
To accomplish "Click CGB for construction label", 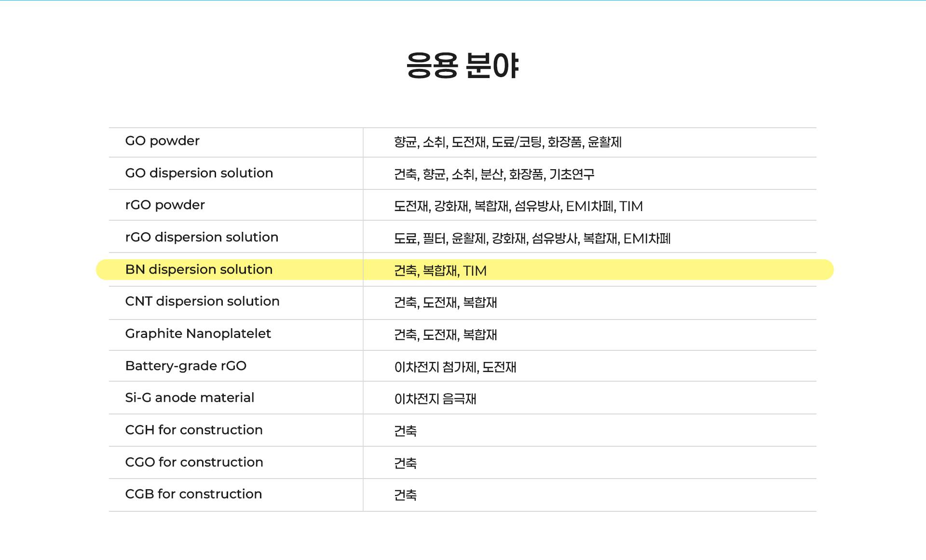I will coord(193,494).
